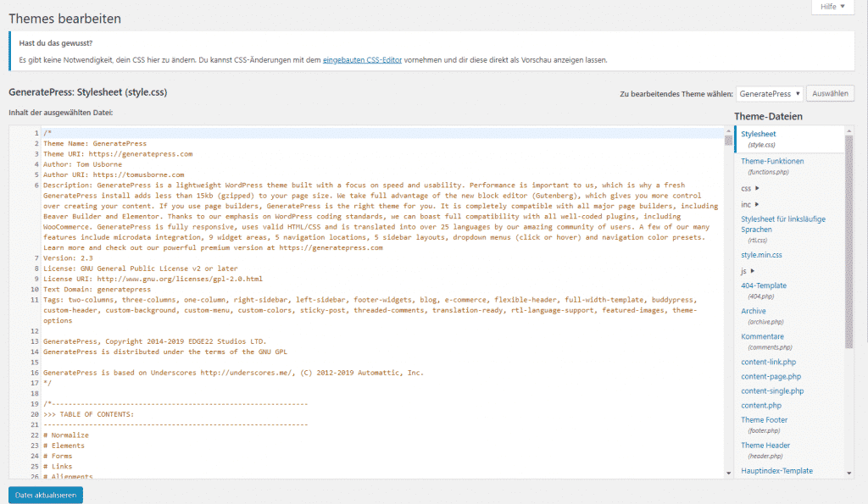Viewport: 868px width, 504px height.
Task: Click the 'Author: Tom Usborne' code line
Action: coord(82,165)
